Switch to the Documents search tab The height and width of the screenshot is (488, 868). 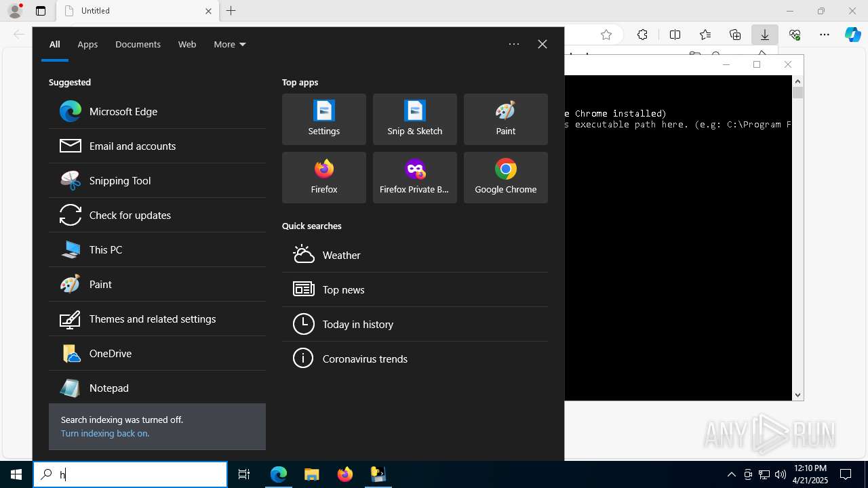pyautogui.click(x=138, y=44)
